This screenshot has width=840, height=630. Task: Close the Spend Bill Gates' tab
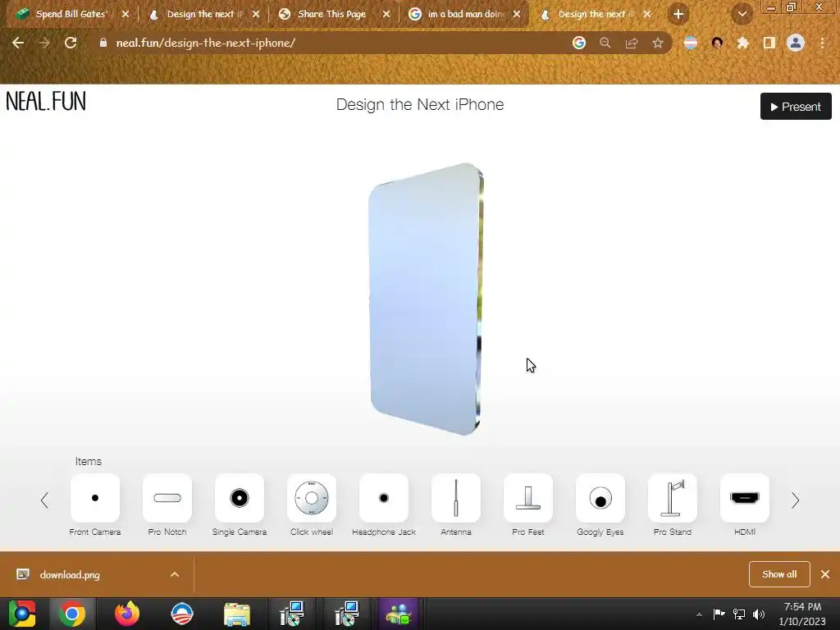(x=126, y=14)
